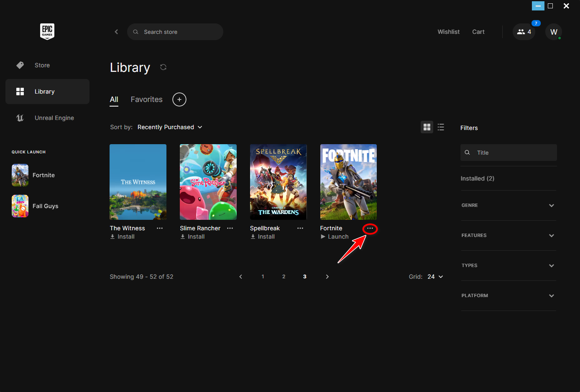Open your Wishlist

448,32
